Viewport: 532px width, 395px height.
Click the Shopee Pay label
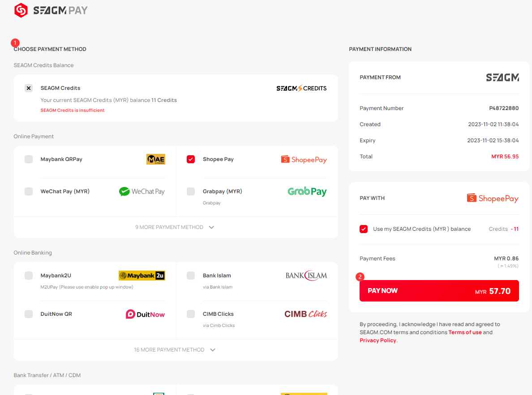[218, 159]
